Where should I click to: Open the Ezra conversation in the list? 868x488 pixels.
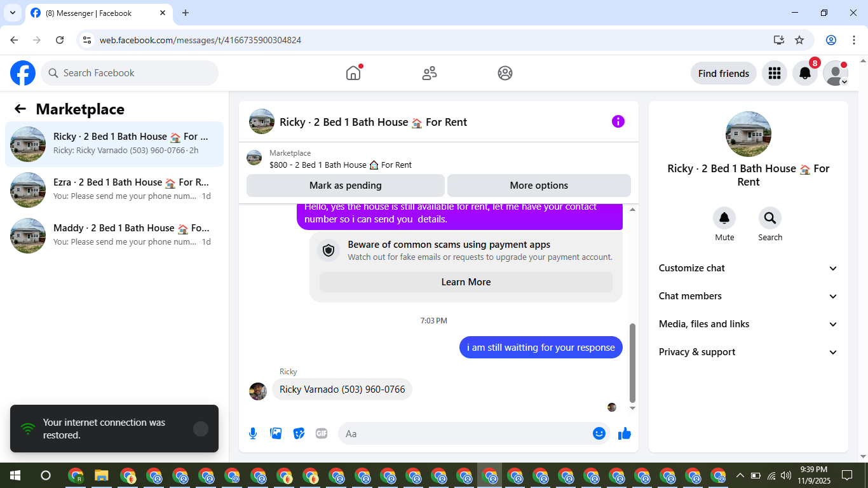pyautogui.click(x=114, y=190)
